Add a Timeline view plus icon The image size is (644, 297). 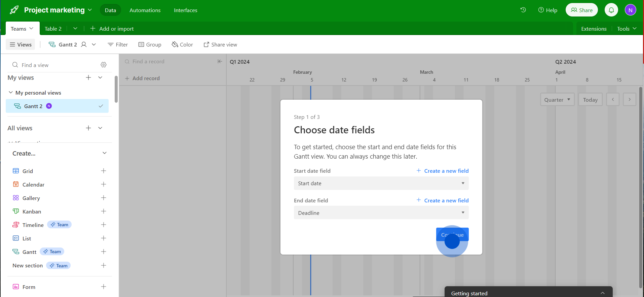click(104, 225)
